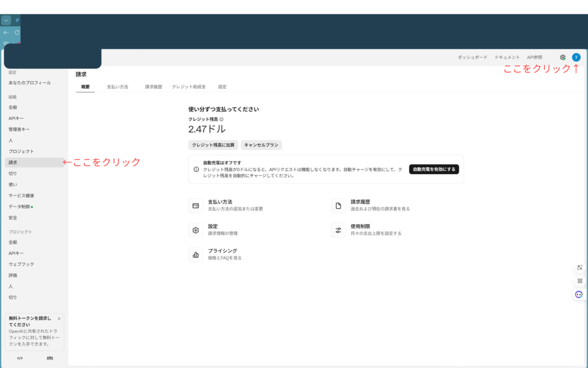Image resolution: width=588 pixels, height=368 pixels.
Task: Switch to the 支払い方法 tab
Action: click(118, 86)
